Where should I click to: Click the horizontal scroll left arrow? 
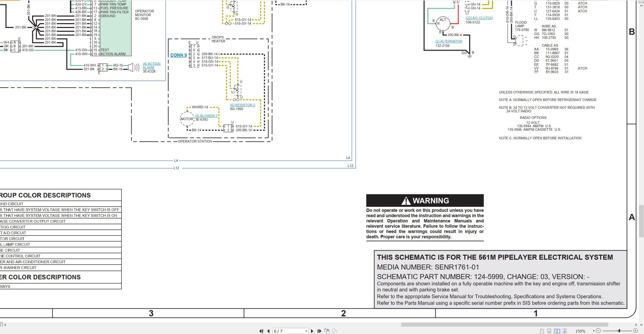[x=5, y=325]
